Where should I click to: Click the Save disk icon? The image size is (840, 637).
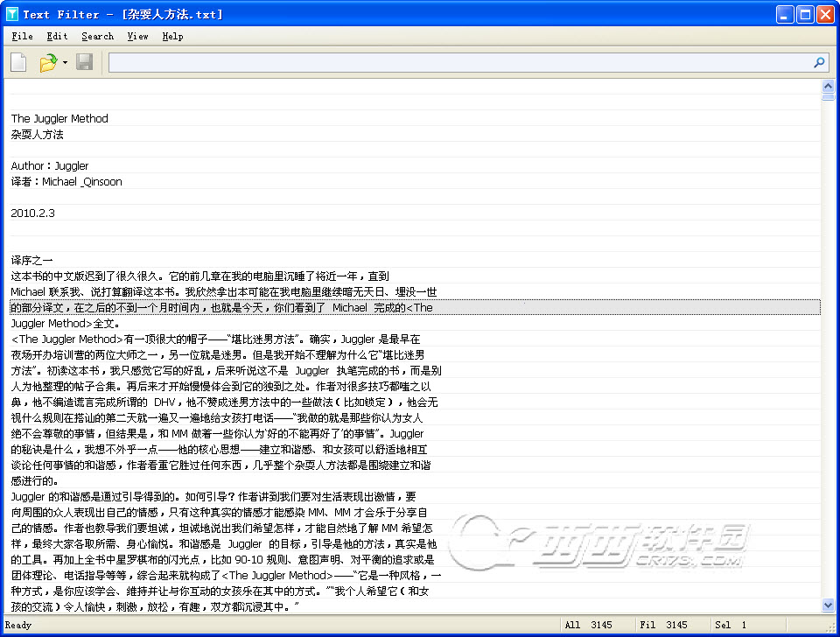[x=85, y=62]
